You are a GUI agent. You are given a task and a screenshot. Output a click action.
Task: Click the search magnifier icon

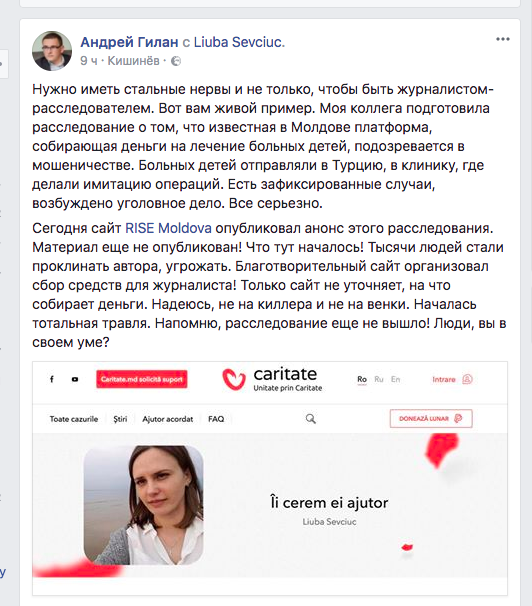pos(311,419)
